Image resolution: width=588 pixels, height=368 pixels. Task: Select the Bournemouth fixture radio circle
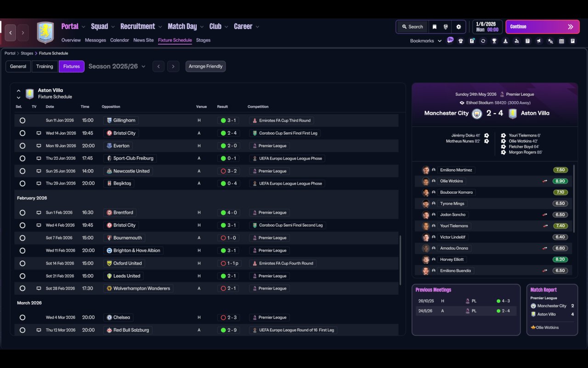[x=23, y=238]
